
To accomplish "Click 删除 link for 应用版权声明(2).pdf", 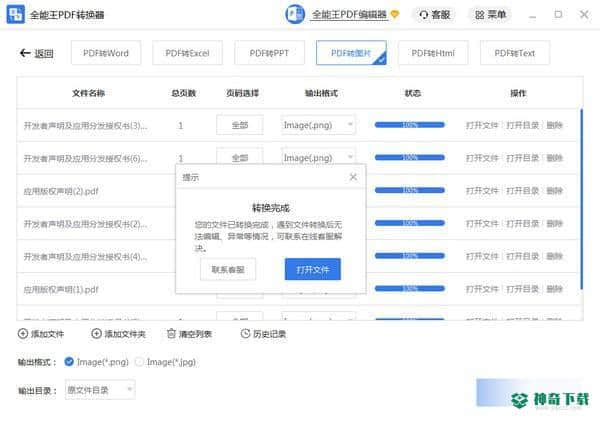I will pos(554,191).
